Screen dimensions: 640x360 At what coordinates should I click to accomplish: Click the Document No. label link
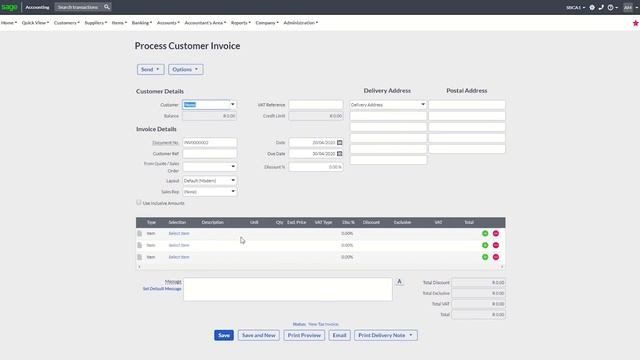pos(165,143)
